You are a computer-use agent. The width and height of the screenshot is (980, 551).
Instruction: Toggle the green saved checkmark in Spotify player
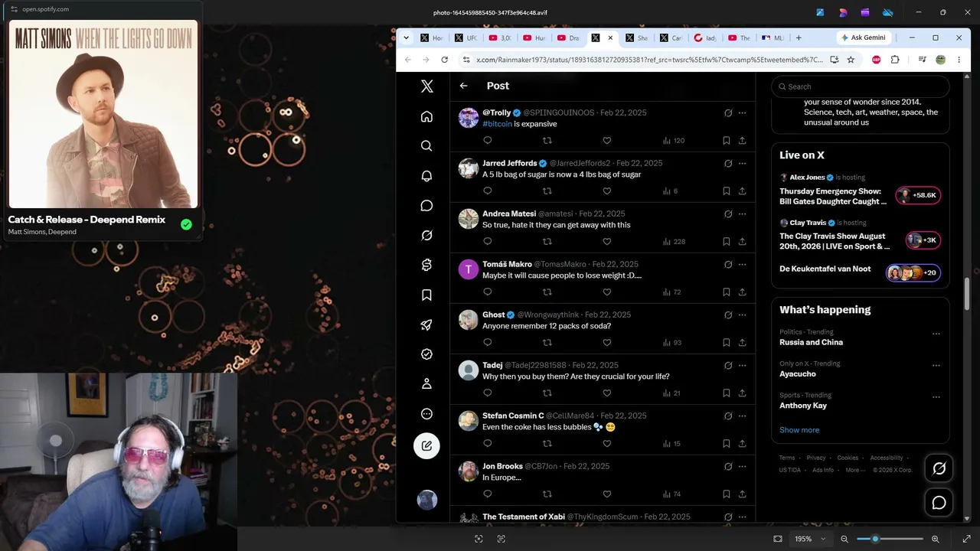186,224
